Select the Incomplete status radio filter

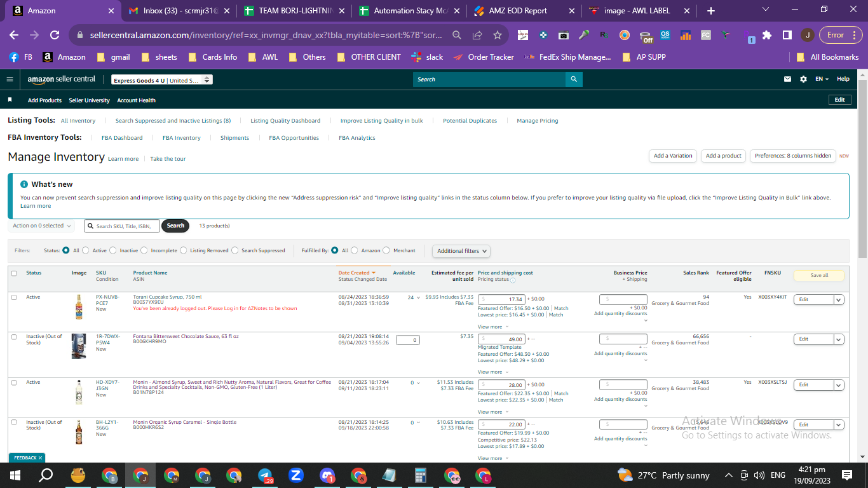pos(144,250)
